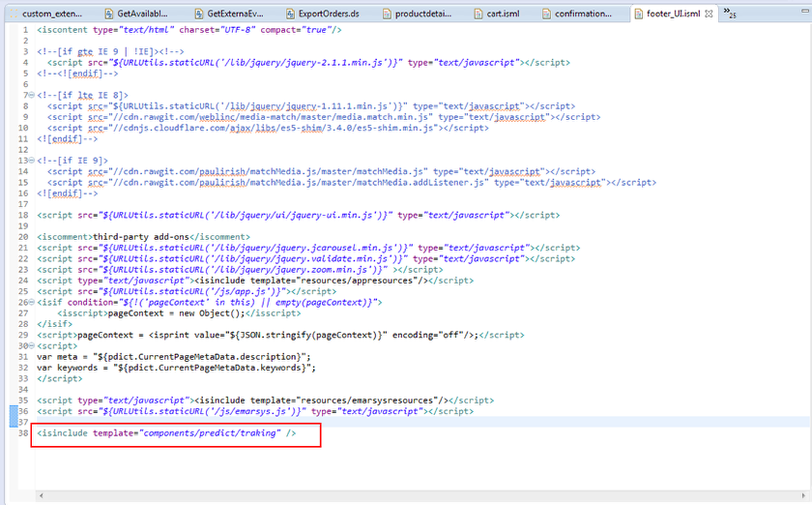The width and height of the screenshot is (812, 505).
Task: Click the matchMedia.js script line 14
Action: (x=321, y=171)
